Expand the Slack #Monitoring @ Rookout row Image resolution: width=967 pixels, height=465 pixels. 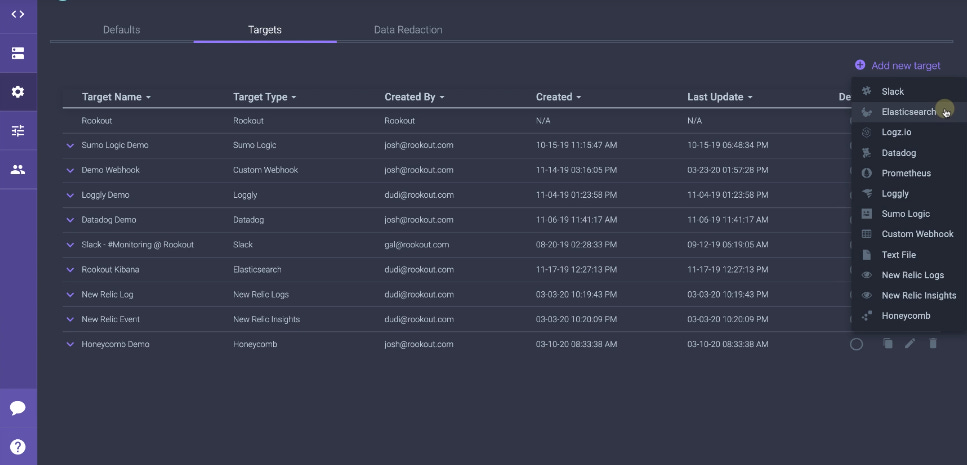[70, 245]
